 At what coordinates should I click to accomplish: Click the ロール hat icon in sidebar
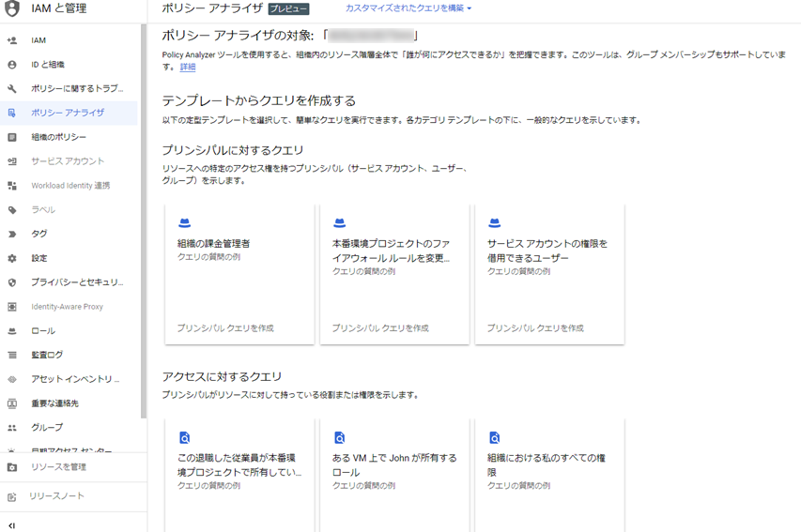[12, 331]
